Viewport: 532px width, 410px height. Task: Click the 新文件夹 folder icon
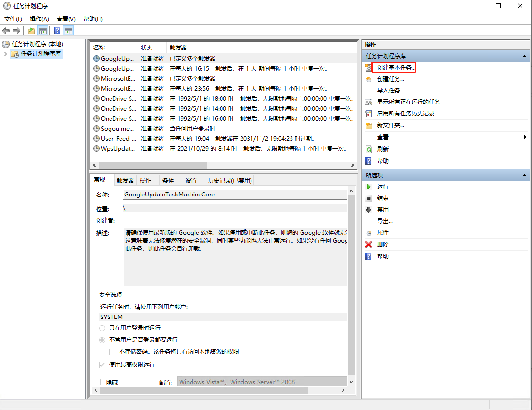[x=369, y=126]
